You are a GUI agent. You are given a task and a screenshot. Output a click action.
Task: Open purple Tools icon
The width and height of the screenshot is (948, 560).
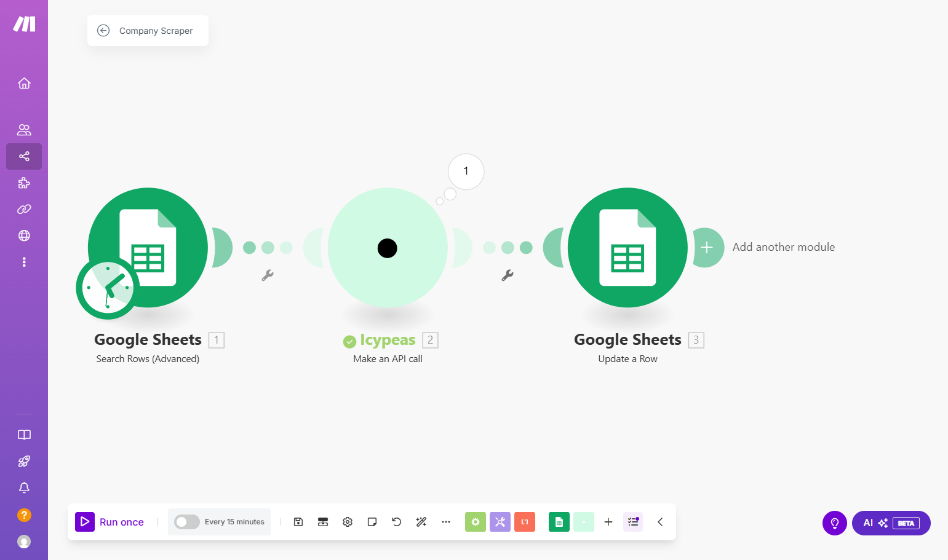500,522
